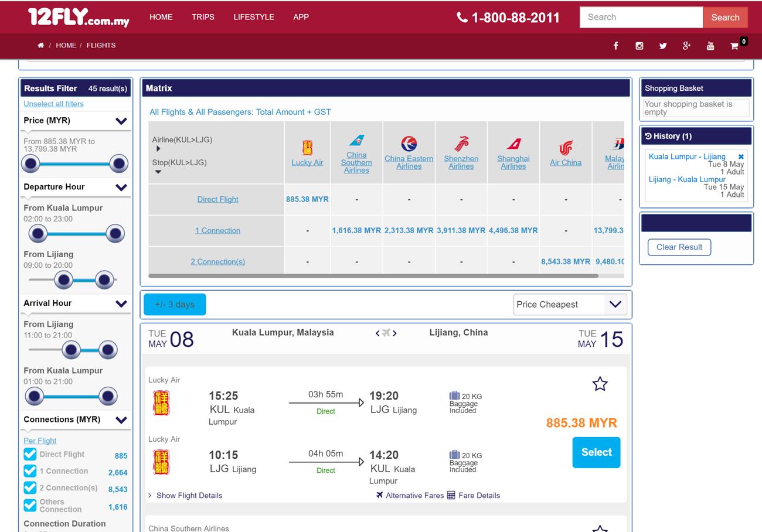Uncheck the 1 Connection filter checkbox
The height and width of the screenshot is (532, 762).
point(30,471)
